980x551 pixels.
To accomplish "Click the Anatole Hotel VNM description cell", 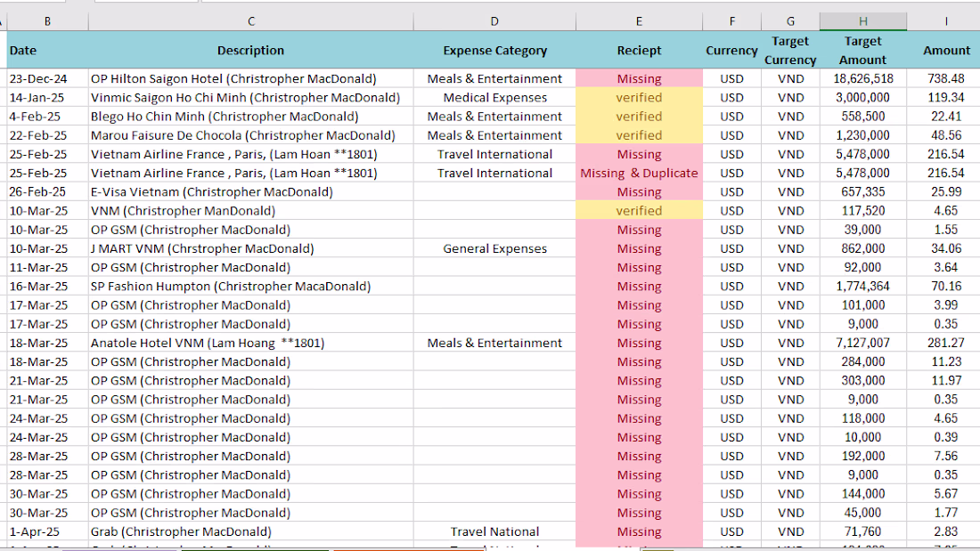I will point(250,343).
